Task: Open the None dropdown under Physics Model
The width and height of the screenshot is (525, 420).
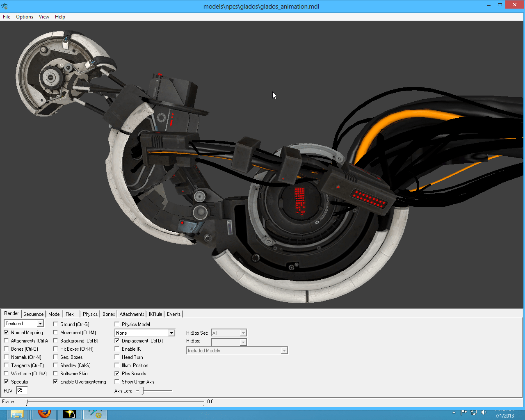Action: 171,333
